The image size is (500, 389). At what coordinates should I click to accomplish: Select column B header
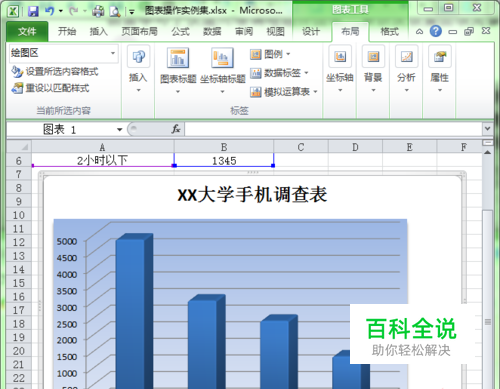[224, 147]
